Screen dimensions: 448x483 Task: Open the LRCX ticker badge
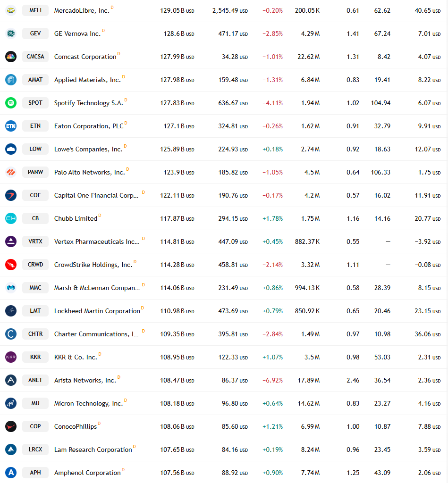click(x=35, y=450)
